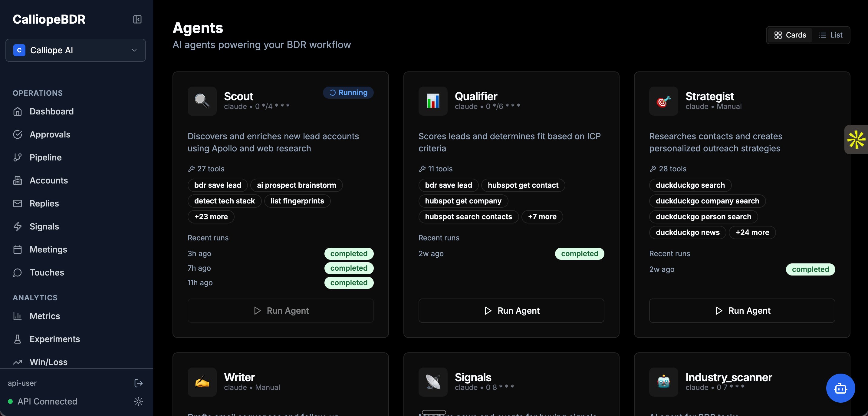Open the Calliope AI workspace dropdown
The image size is (868, 416).
click(x=75, y=50)
